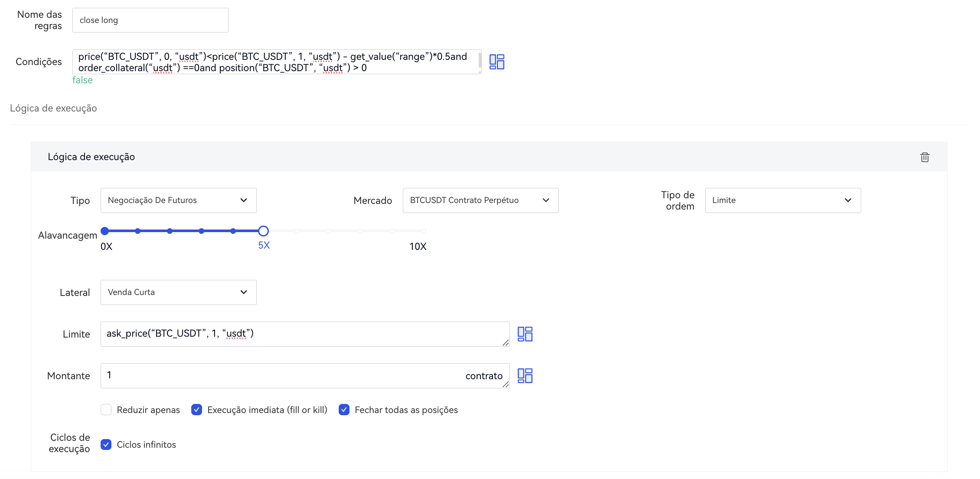Open the Tipo dropdown Negociação De Futuros
Screen dimensions: 980x479
click(x=178, y=200)
